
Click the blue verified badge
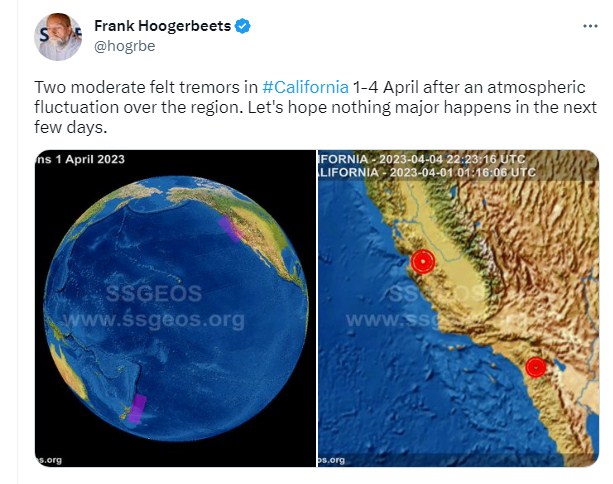[x=241, y=25]
